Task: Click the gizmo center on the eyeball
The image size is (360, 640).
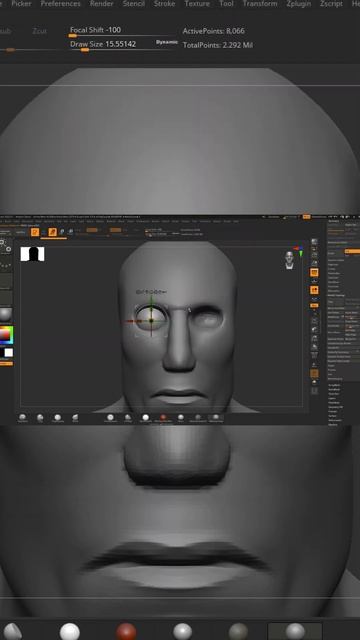Action: tap(151, 321)
